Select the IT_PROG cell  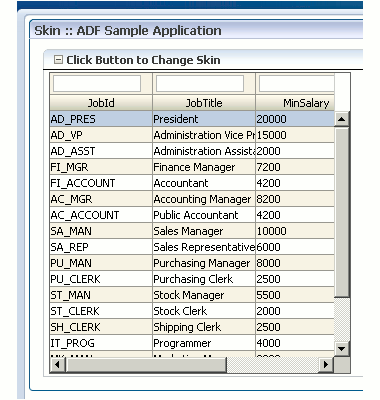point(101,343)
